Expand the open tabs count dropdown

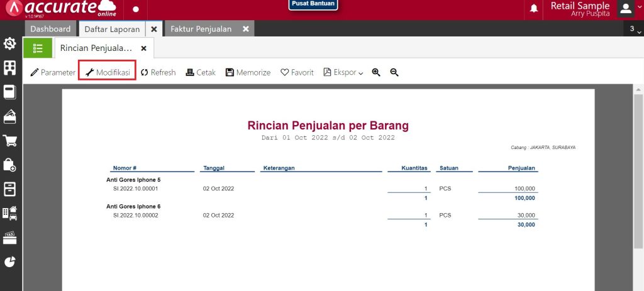tap(635, 29)
